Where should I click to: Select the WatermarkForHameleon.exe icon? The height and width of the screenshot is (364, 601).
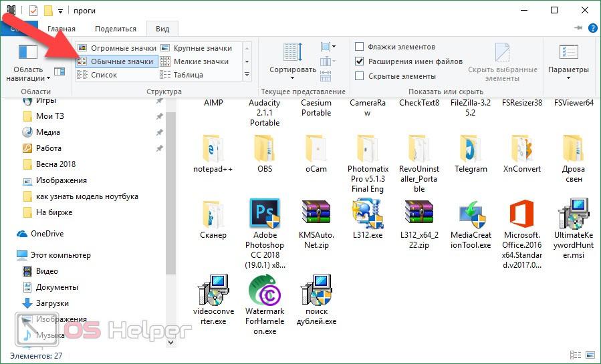(x=265, y=291)
